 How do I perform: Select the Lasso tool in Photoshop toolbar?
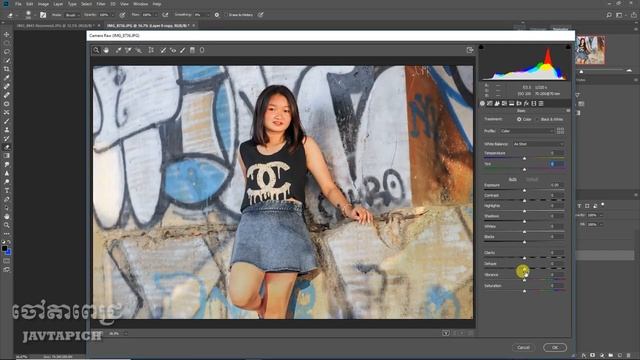click(x=7, y=52)
